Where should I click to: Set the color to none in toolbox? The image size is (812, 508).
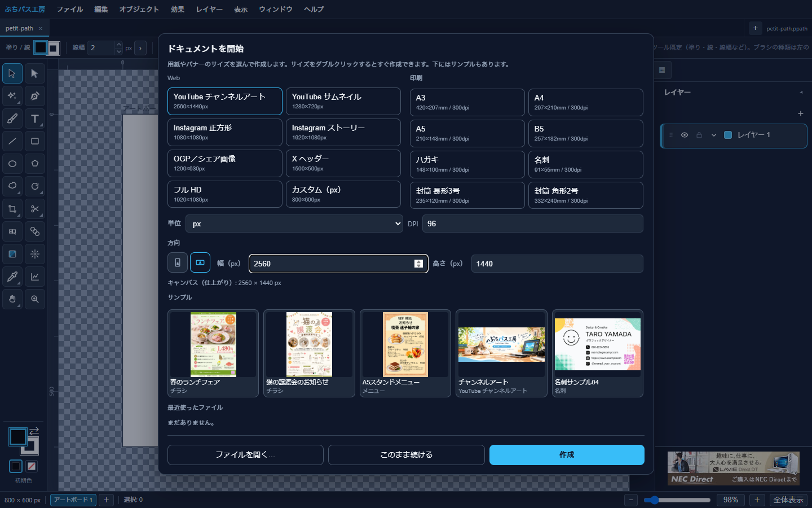click(32, 466)
